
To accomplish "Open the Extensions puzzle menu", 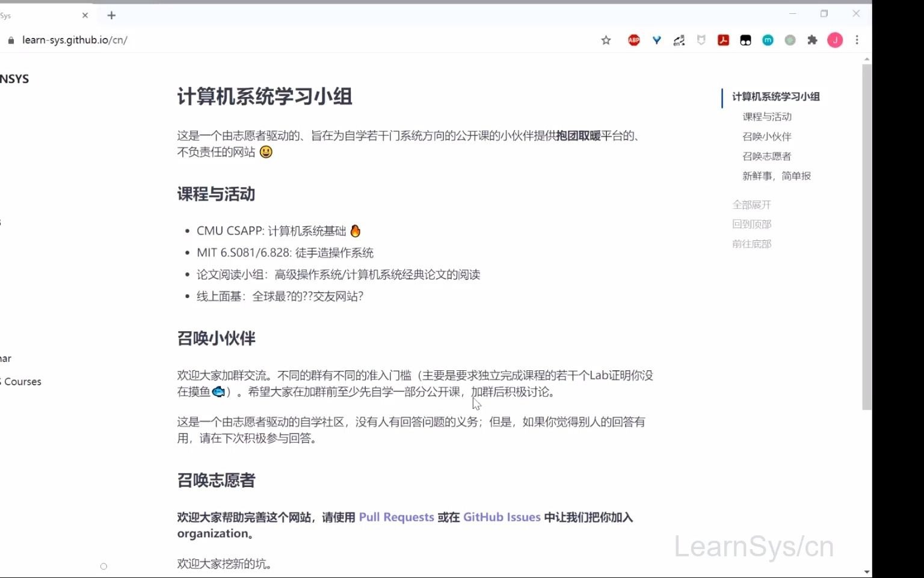I will pos(812,40).
